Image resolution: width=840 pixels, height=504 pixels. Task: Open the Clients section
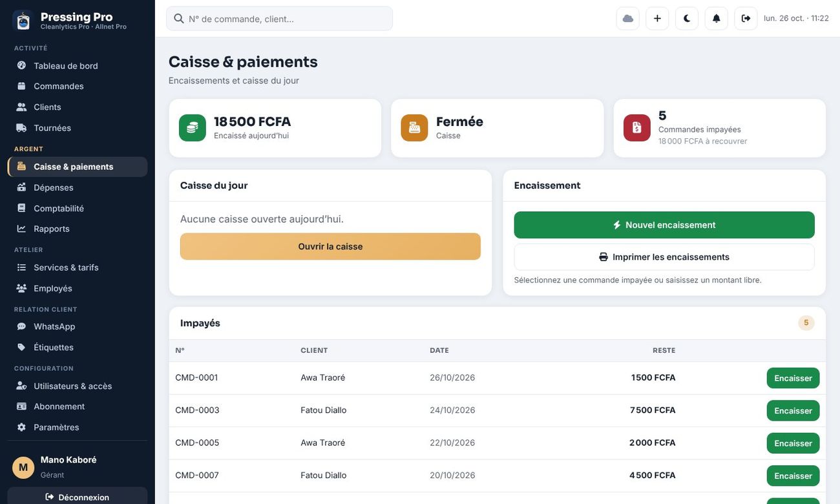pos(78,107)
